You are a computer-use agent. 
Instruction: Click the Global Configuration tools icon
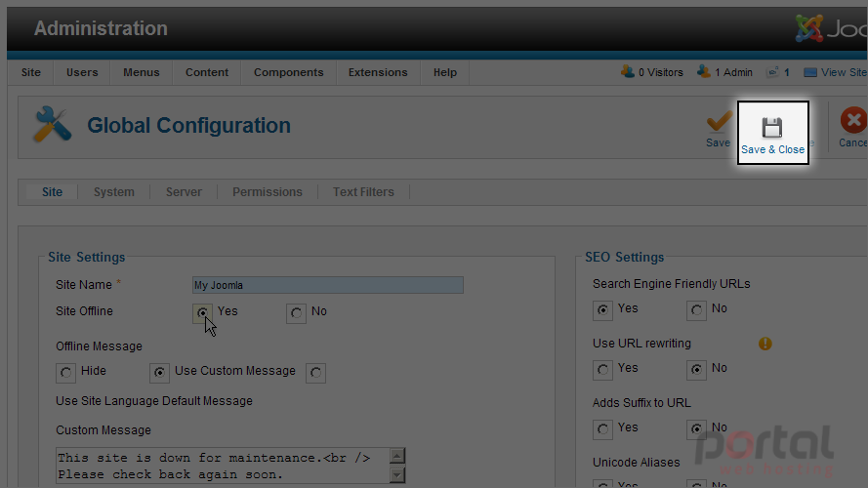click(53, 125)
